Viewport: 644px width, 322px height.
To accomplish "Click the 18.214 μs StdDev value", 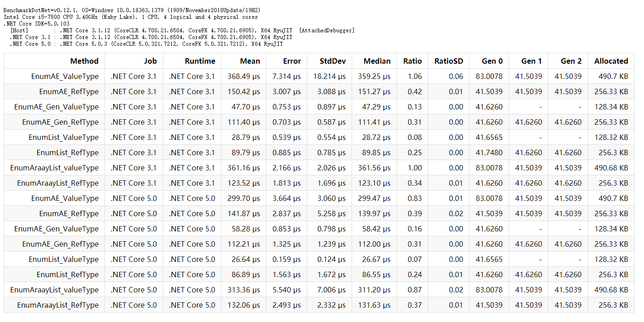I will 329,76.
